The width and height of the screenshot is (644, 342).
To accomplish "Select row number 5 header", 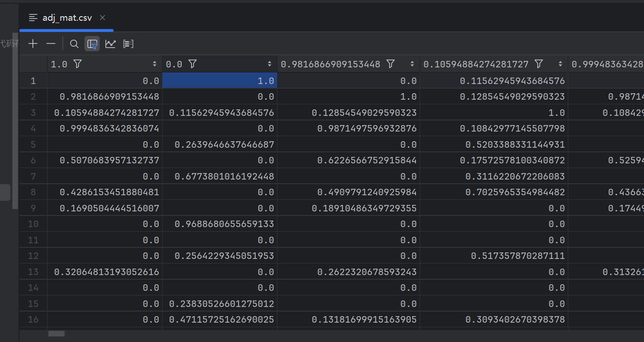I will point(33,144).
